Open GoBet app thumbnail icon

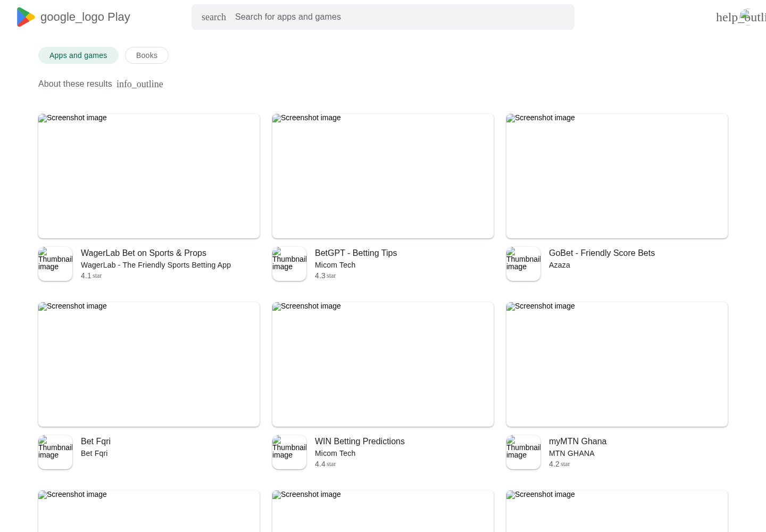point(523,264)
